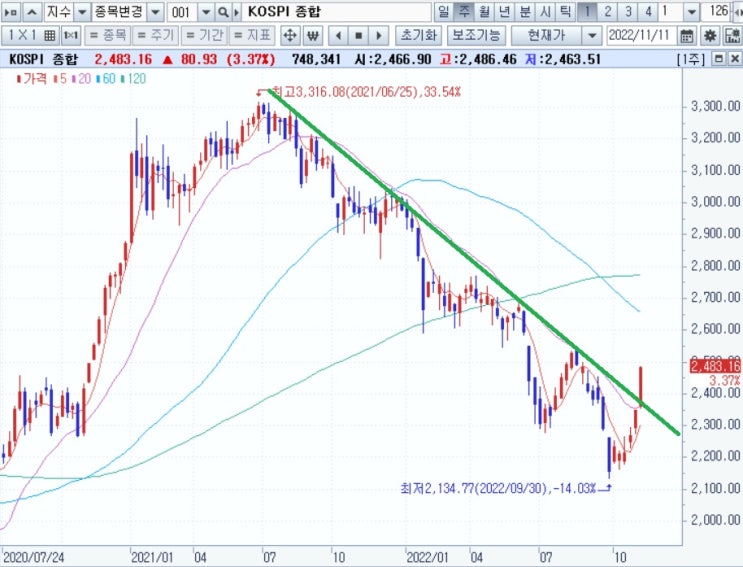Click the four-way move crosshair icon
Image resolution: width=743 pixels, height=567 pixels.
[290, 36]
